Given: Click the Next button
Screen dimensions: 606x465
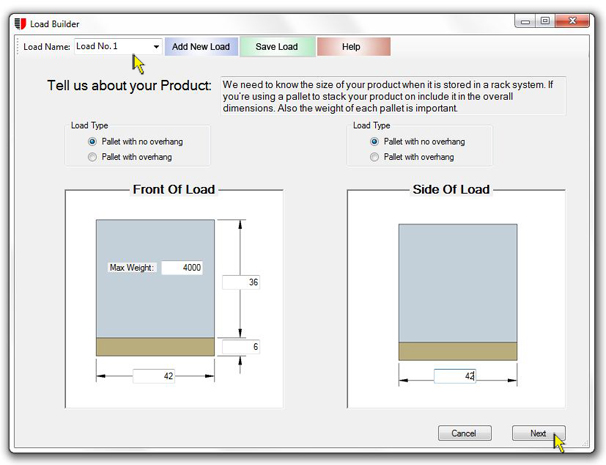Looking at the screenshot, I should (x=538, y=433).
